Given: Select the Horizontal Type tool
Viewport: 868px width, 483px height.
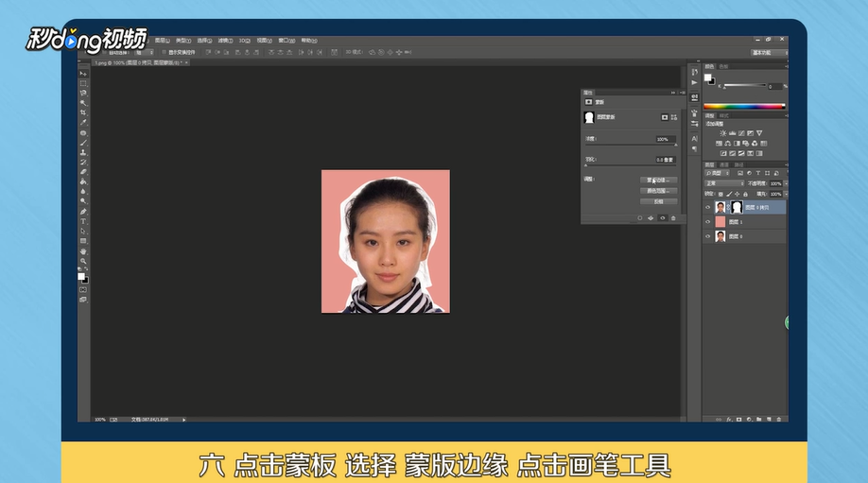Looking at the screenshot, I should [83, 221].
